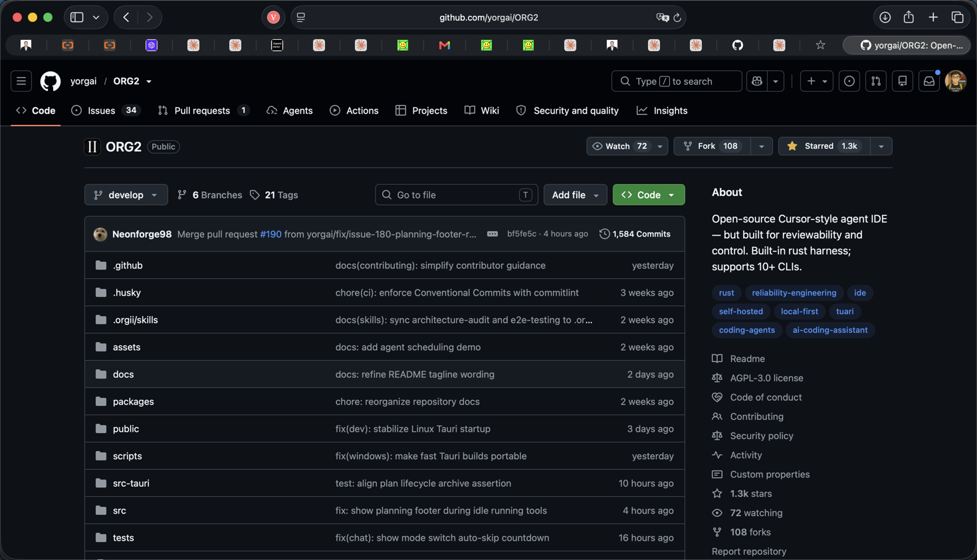Expand commit message ellipsis icon
977x560 pixels.
(492, 234)
